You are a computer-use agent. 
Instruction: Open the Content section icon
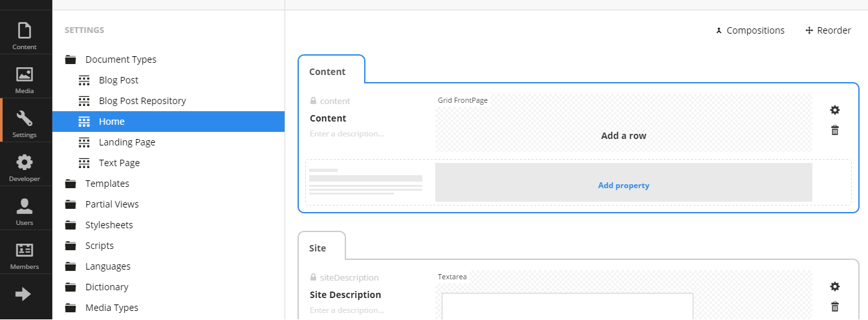25,30
